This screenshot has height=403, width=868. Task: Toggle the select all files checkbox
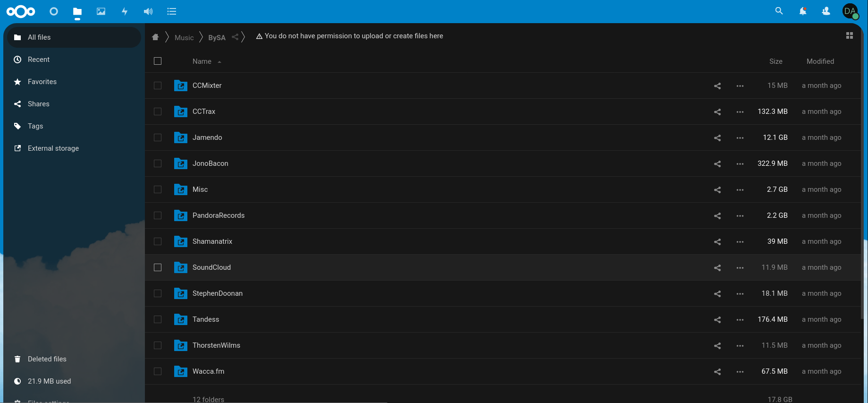158,61
